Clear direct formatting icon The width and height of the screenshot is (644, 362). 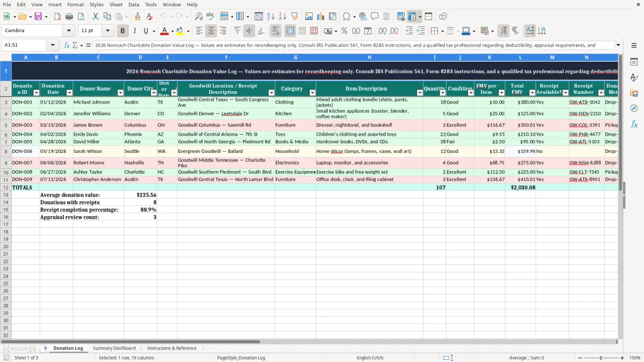click(x=149, y=17)
